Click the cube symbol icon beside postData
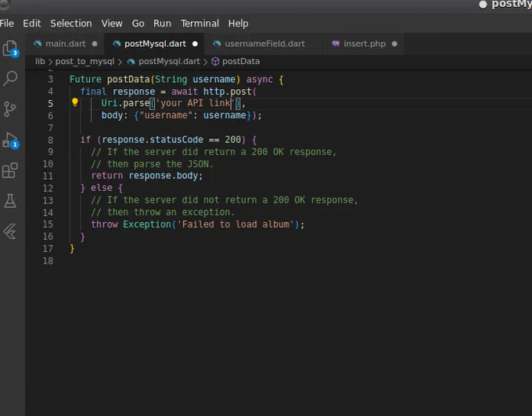The width and height of the screenshot is (532, 416). [215, 61]
